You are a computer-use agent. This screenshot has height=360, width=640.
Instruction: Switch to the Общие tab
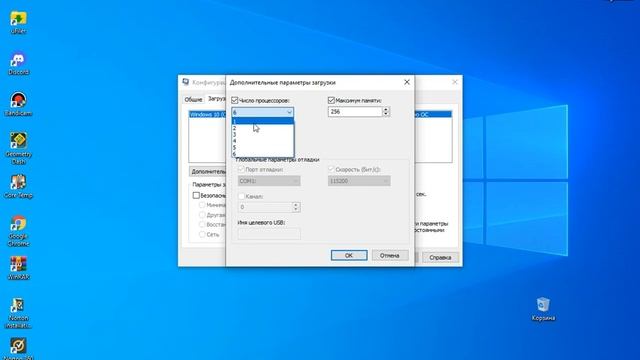[193, 99]
